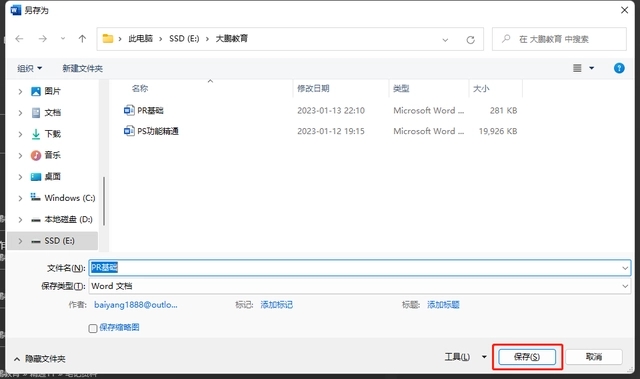Screen dimensions: 640x379
Task: Select 图片 in the navigation pane
Action: tap(52, 91)
